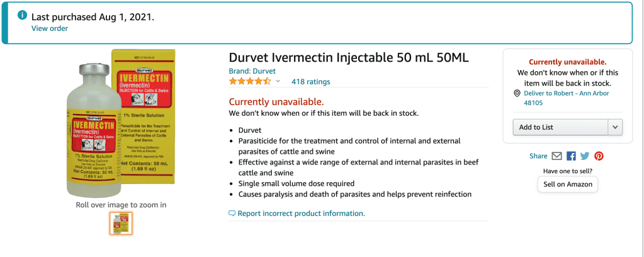Click the info icon beside Last purchased
The width and height of the screenshot is (644, 257).
pyautogui.click(x=23, y=15)
